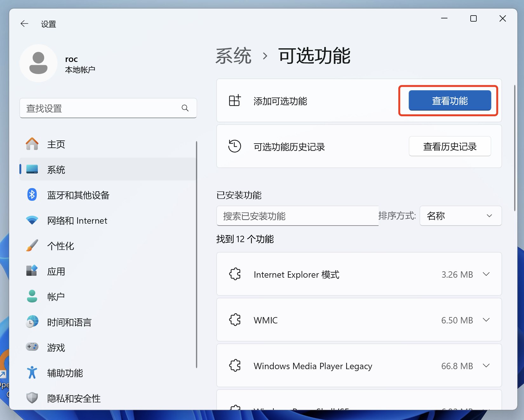Maximize the 设置 window
This screenshot has height=420, width=524.
tap(473, 18)
